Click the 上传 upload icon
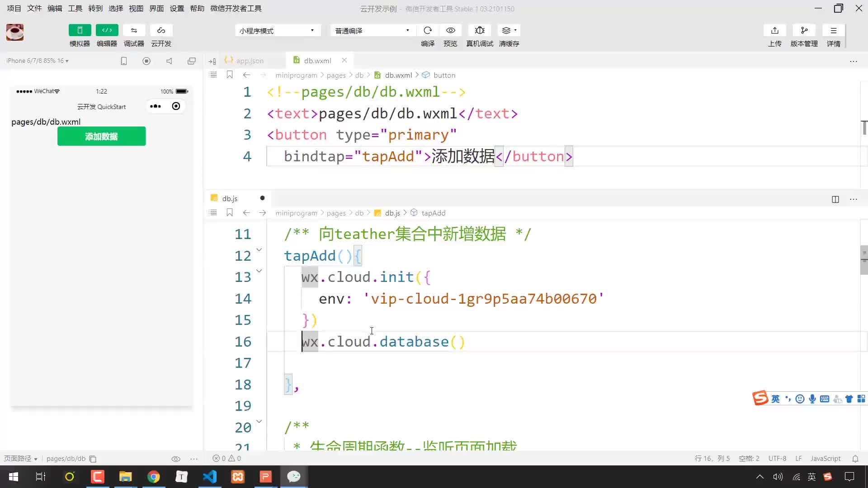Viewport: 868px width, 488px height. [x=775, y=30]
